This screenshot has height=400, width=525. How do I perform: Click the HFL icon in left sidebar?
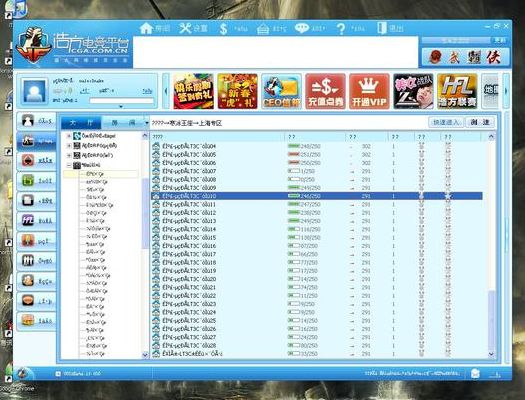click(x=28, y=220)
